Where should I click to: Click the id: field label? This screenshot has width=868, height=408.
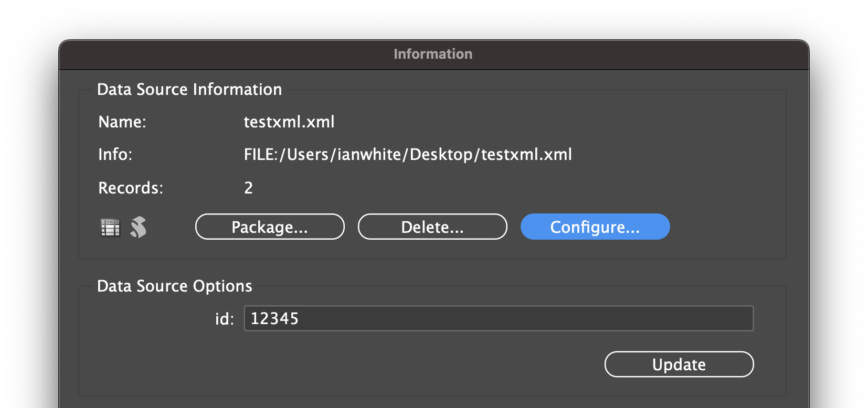[x=225, y=319]
